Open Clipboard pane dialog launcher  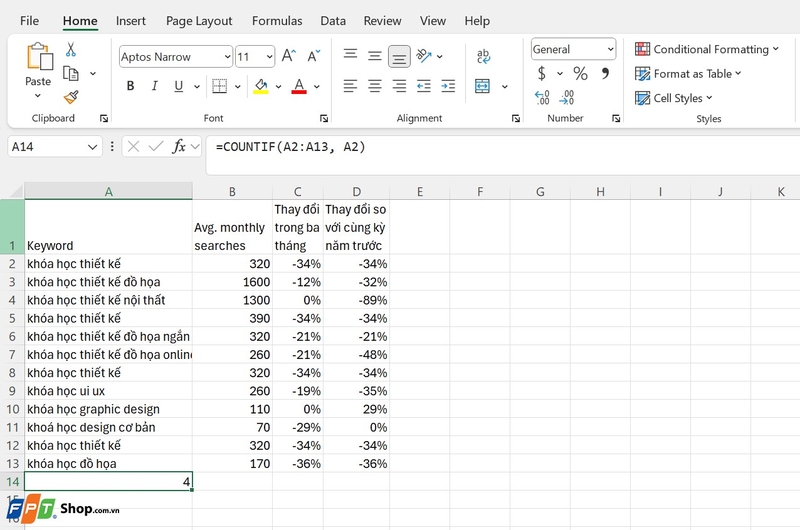(x=104, y=118)
